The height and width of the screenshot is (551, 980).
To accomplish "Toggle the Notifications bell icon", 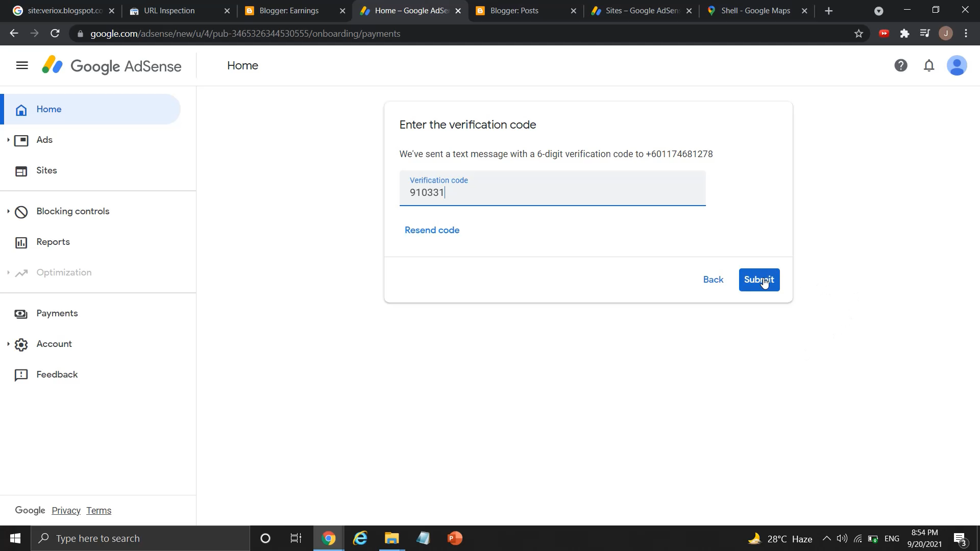I will (x=929, y=66).
